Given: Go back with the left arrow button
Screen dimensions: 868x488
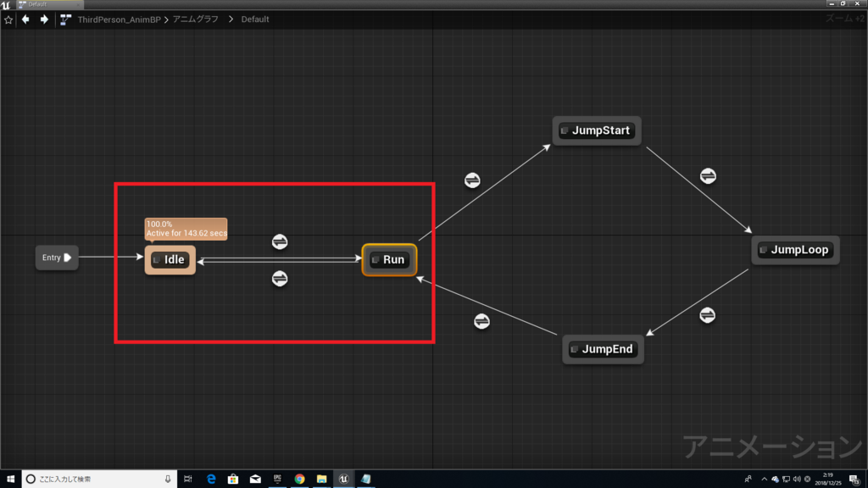Looking at the screenshot, I should pos(25,19).
